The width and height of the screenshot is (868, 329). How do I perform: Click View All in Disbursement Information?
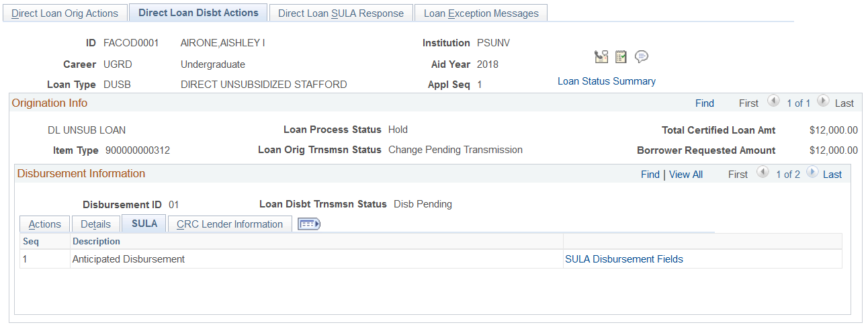pyautogui.click(x=686, y=175)
